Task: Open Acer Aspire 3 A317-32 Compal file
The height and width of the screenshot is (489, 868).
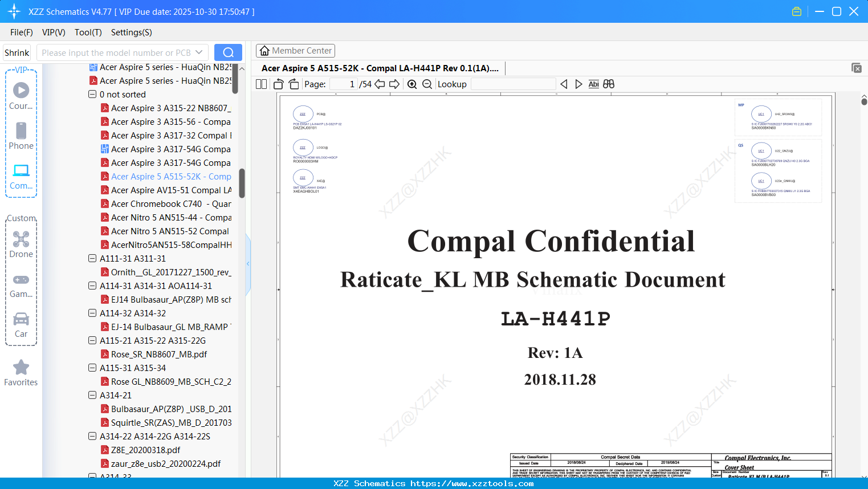Action: [x=166, y=136]
